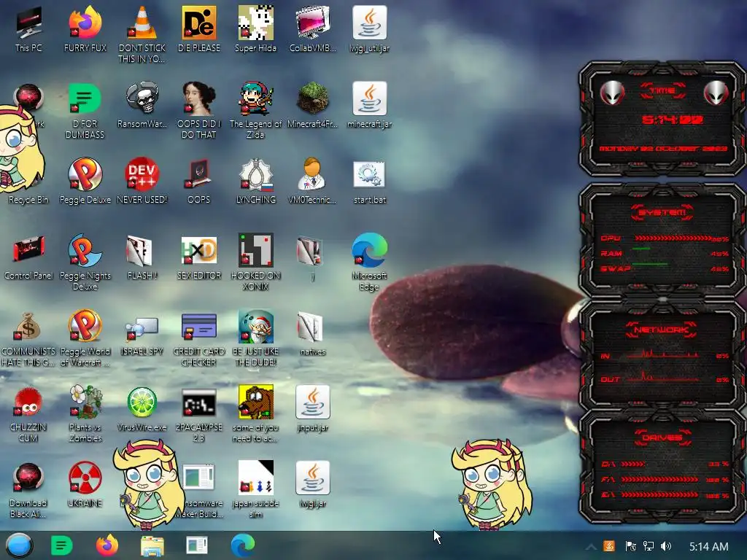Viewport: 747px width, 560px height.
Task: Launch Firefox from the taskbar
Action: [x=107, y=545]
